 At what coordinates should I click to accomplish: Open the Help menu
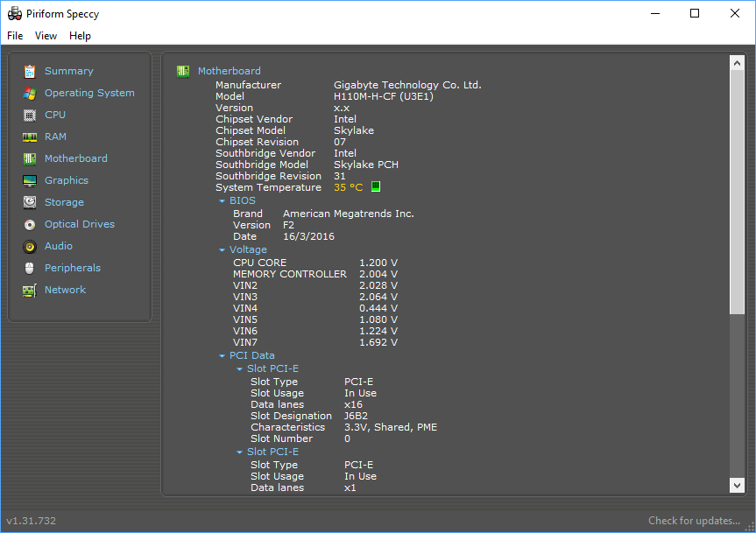click(x=80, y=36)
